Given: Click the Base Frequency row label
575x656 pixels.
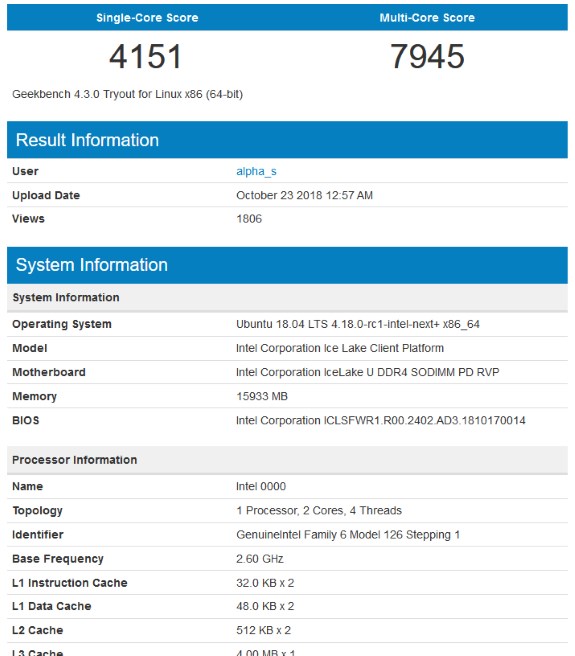Looking at the screenshot, I should [58, 559].
